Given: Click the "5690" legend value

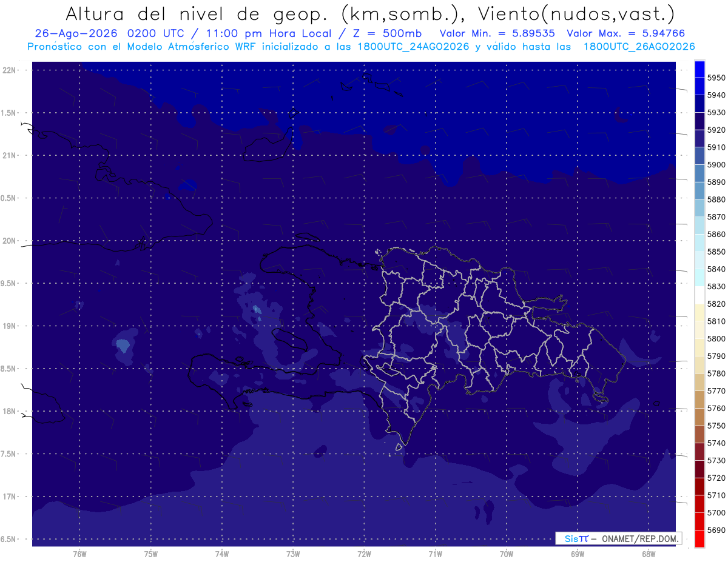Looking at the screenshot, I should tap(717, 530).
